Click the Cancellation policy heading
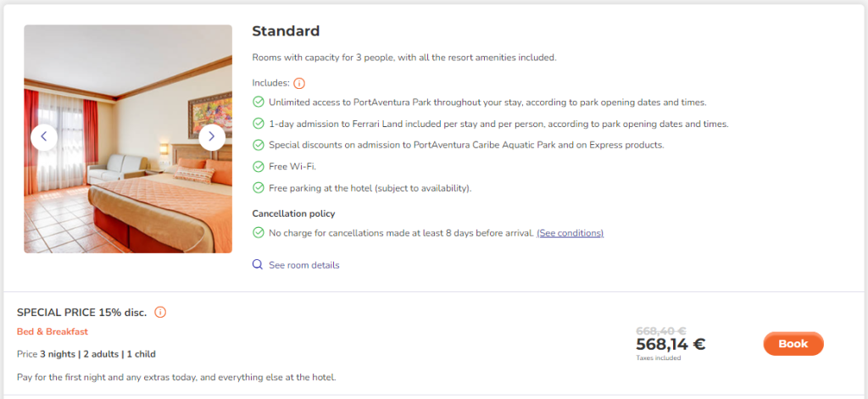The image size is (868, 399). tap(293, 213)
